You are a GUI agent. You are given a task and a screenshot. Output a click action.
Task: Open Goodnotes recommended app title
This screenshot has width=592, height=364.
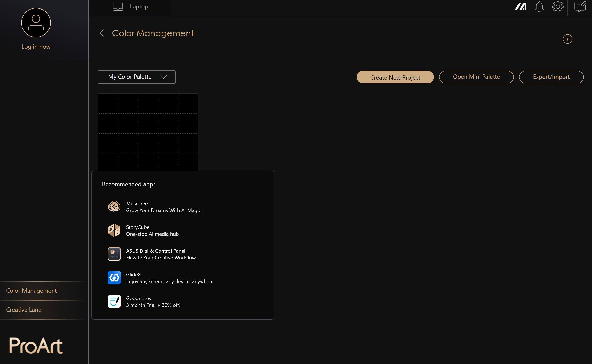click(138, 298)
